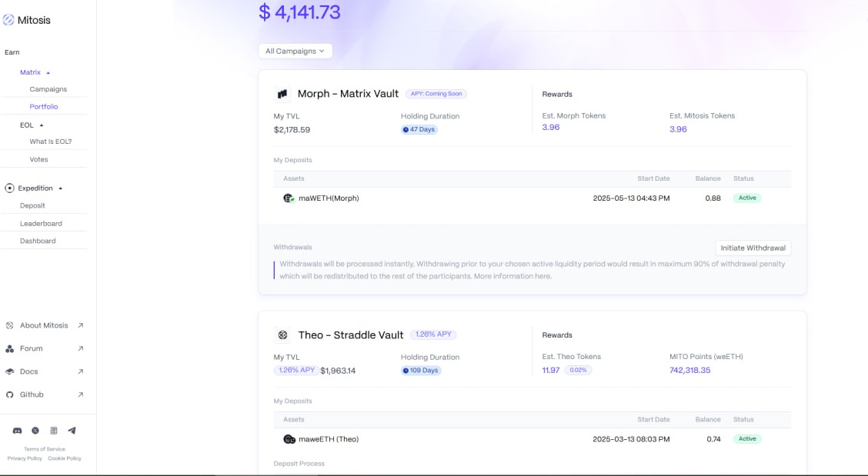The image size is (868, 476).
Task: Click the Morph vault logo icon
Action: point(282,94)
